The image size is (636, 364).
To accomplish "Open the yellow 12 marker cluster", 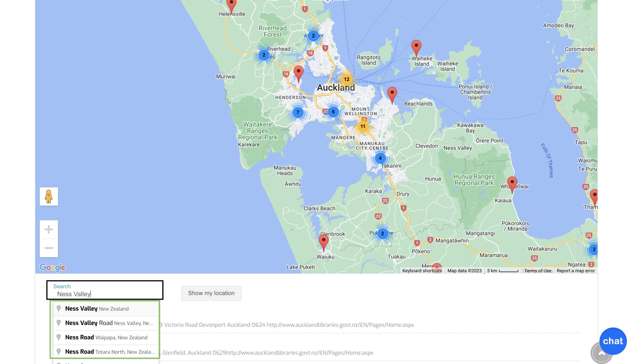I will [346, 79].
